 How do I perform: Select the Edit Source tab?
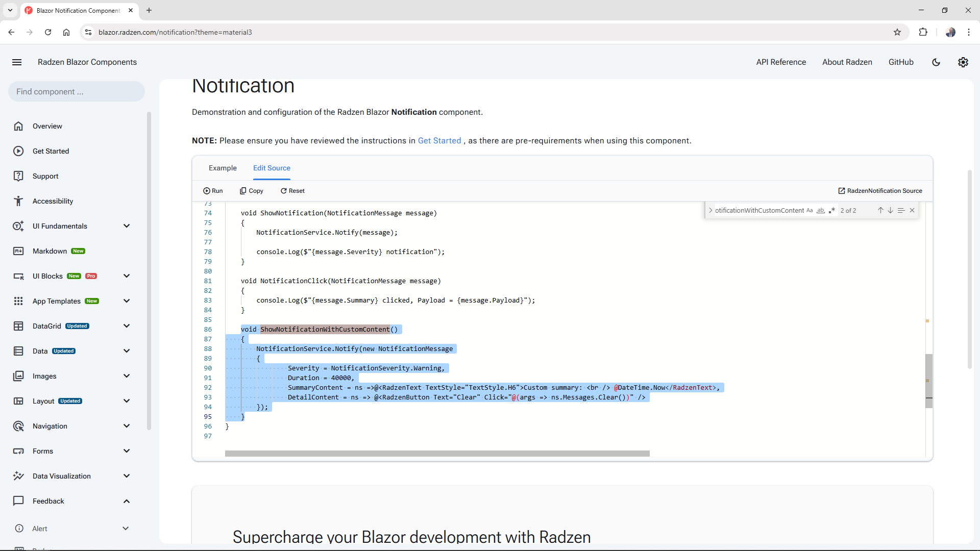pyautogui.click(x=272, y=168)
